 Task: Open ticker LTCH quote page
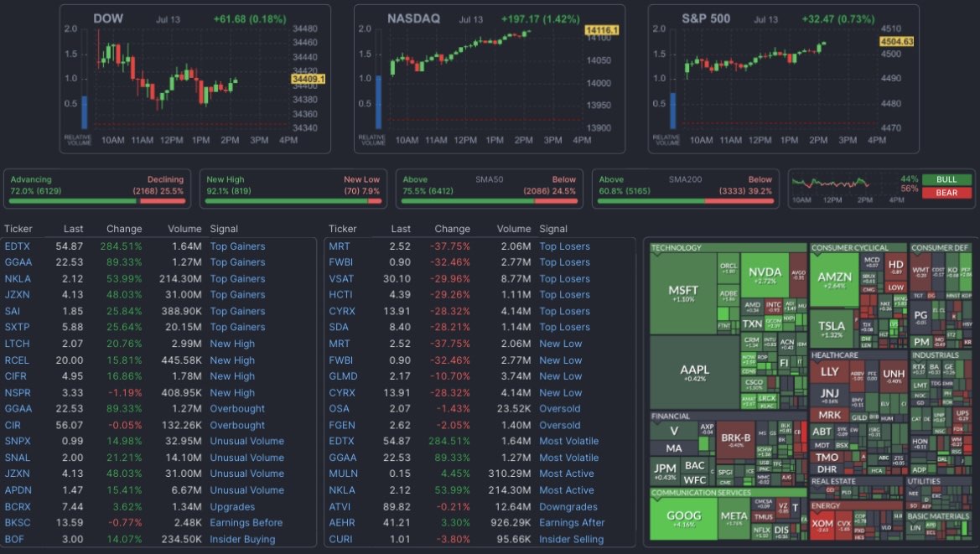17,344
